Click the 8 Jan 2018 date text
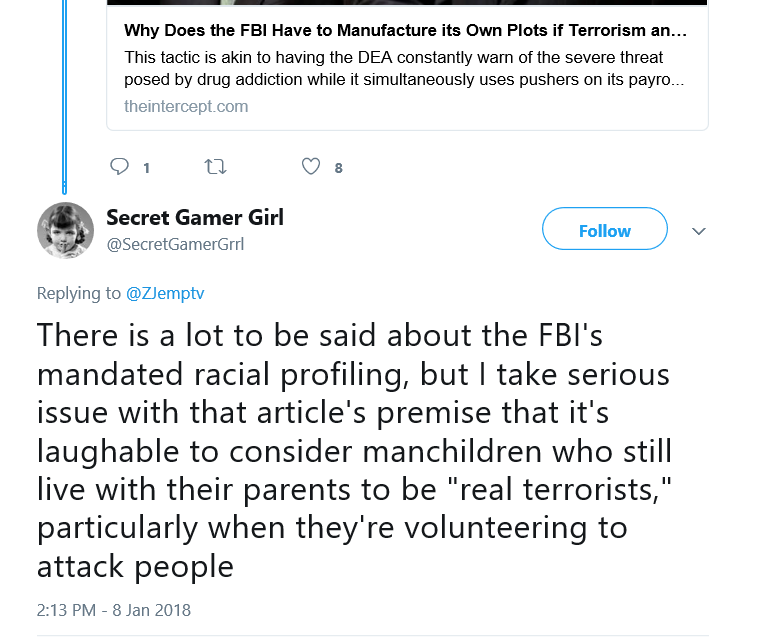 click(x=152, y=610)
